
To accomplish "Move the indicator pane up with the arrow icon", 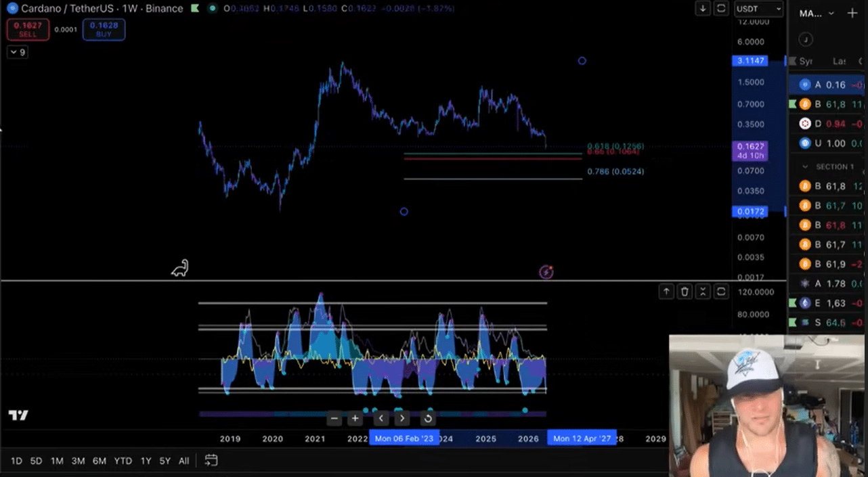I will (667, 292).
